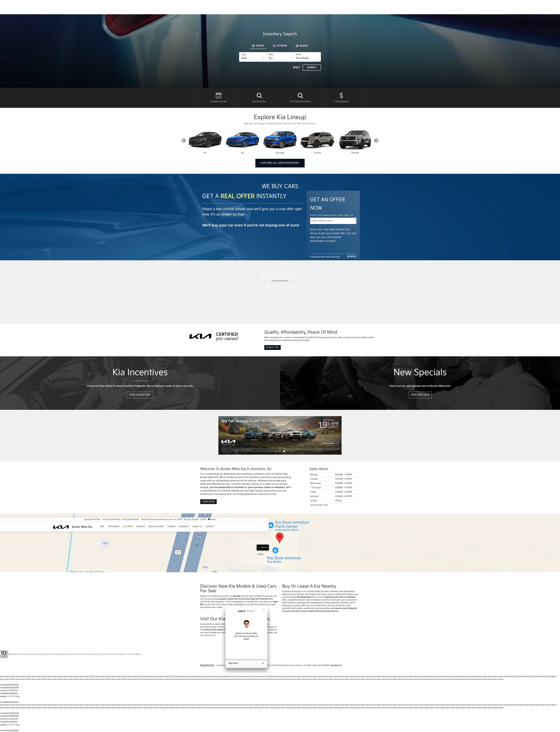This screenshot has width=560, height=732.
Task: Click the 10-year warranty badge
Action: [4, 654]
